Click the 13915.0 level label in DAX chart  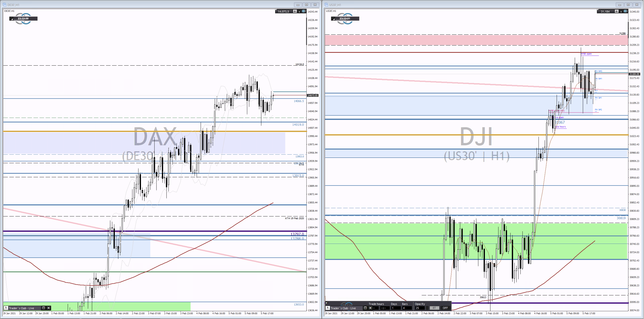(x=298, y=176)
